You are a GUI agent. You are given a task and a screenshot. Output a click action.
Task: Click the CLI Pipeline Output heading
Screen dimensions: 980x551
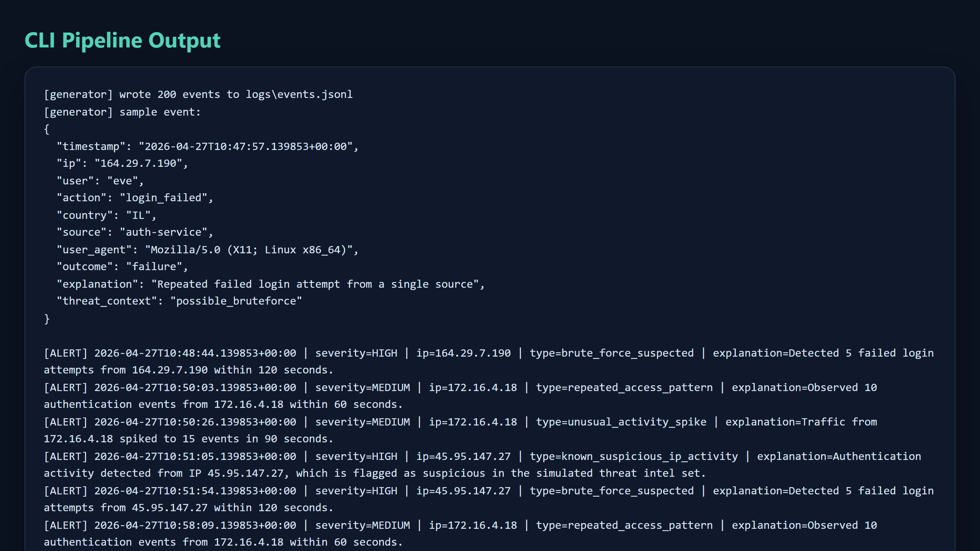click(x=122, y=40)
